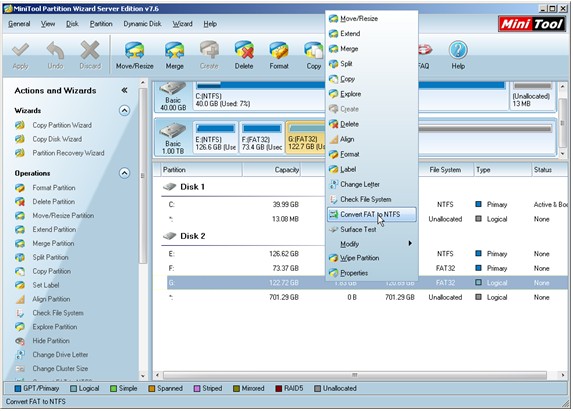Choose Surface Test in context menu
Image resolution: width=573 pixels, height=411 pixels.
[372, 229]
